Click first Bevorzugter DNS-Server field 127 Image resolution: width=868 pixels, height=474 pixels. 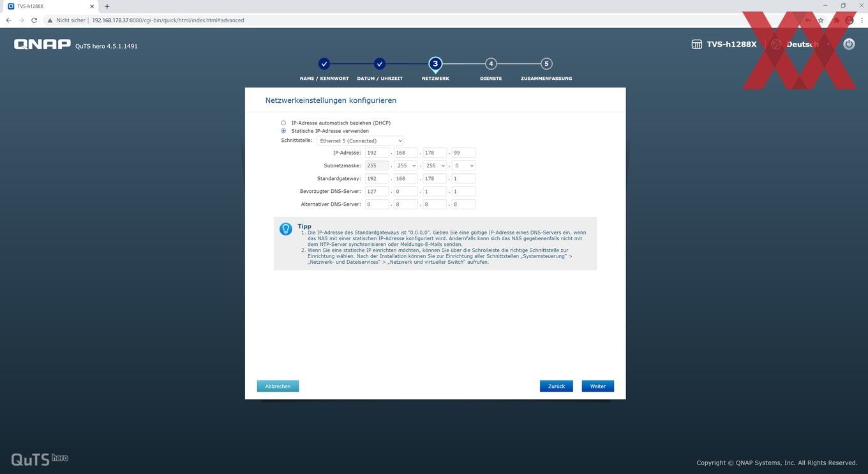click(x=377, y=191)
